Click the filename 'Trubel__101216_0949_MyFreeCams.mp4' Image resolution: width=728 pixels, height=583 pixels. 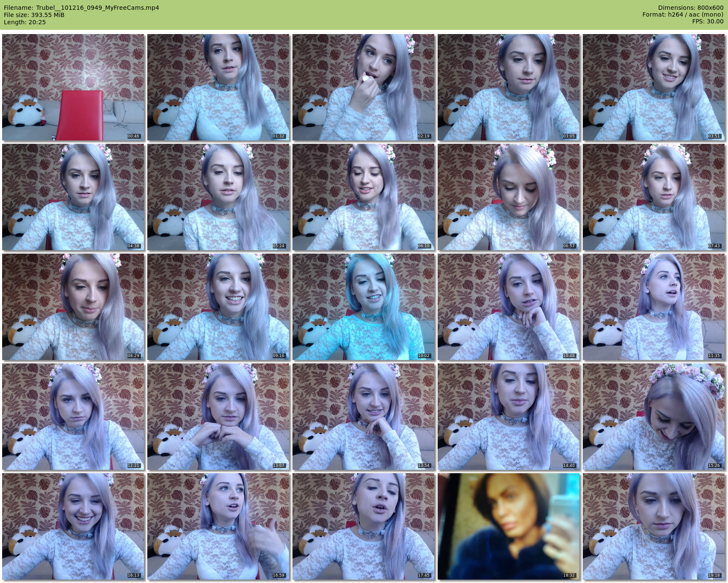point(97,8)
